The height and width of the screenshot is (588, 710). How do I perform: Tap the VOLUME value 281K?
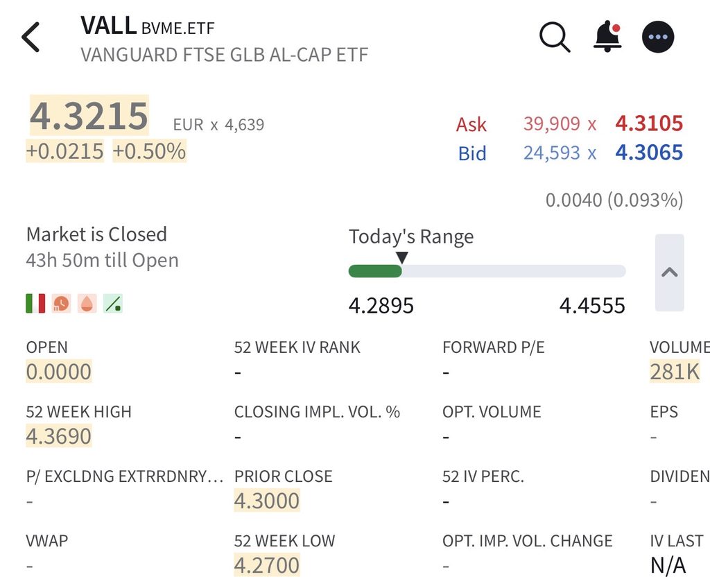click(675, 372)
